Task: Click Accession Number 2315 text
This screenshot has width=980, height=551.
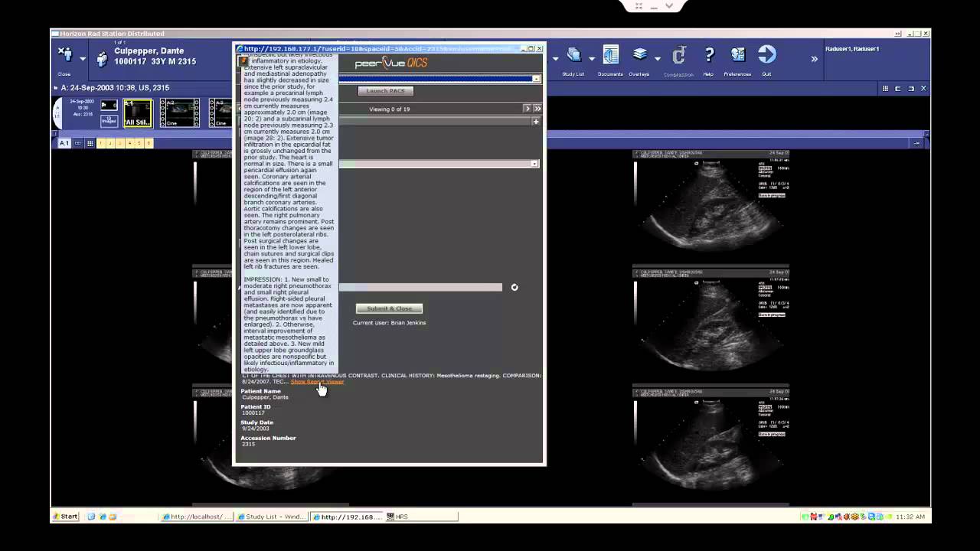Action: tap(248, 445)
